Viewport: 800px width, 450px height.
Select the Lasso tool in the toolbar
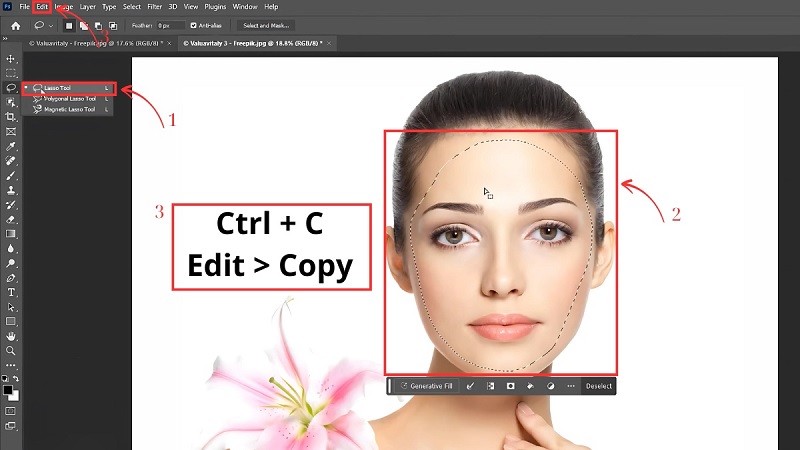pos(11,88)
